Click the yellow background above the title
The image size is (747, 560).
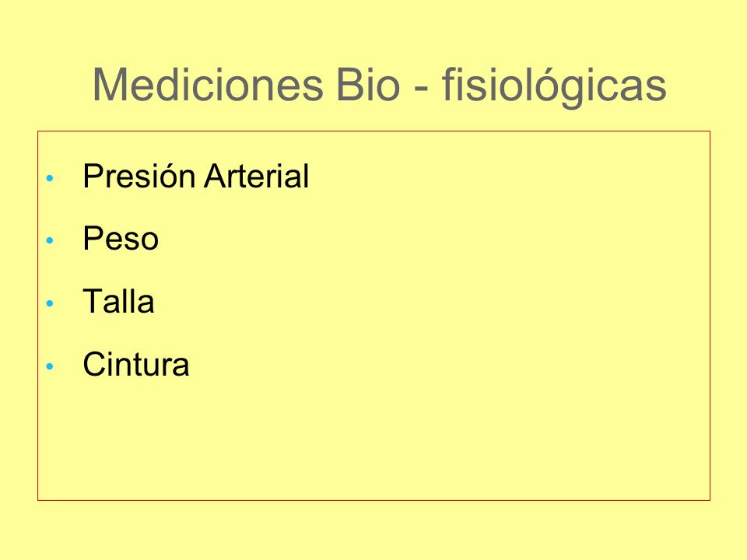coord(373,29)
